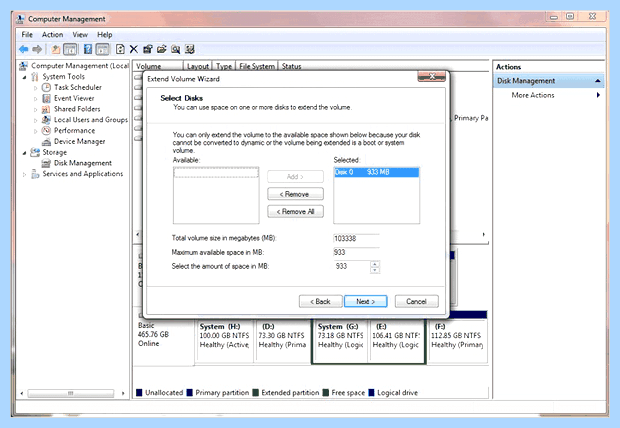Click the Device Manager icon in tree
Viewport: 620px width, 428px height.
[x=46, y=141]
